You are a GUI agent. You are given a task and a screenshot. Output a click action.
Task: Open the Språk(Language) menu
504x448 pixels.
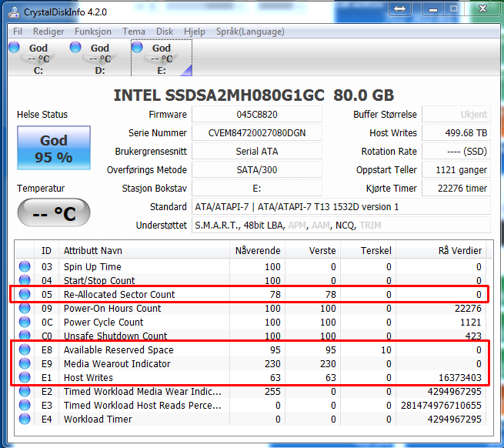coord(250,32)
